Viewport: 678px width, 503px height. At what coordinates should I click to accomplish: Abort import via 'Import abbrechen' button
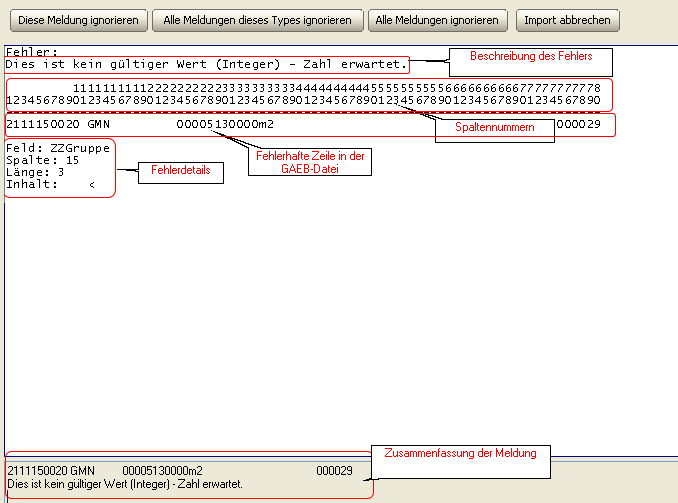567,20
